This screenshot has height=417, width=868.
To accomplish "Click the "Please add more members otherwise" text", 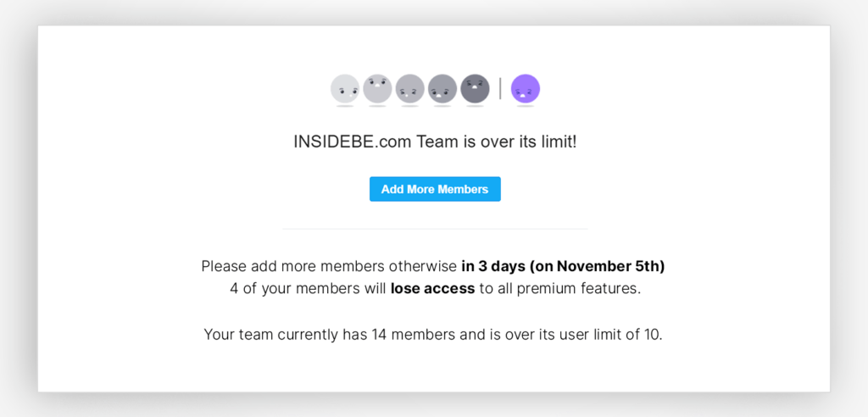I will point(329,266).
